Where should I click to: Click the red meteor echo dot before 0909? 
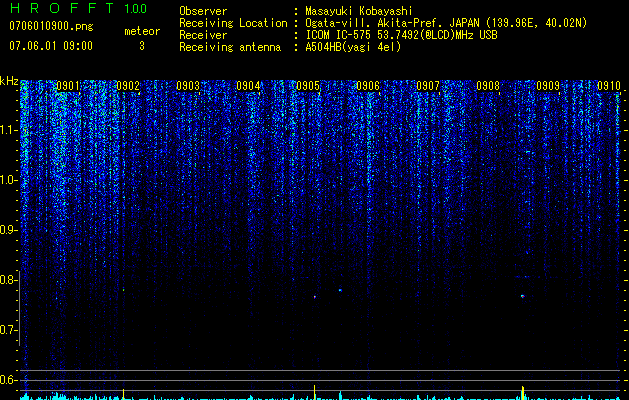pos(523,296)
